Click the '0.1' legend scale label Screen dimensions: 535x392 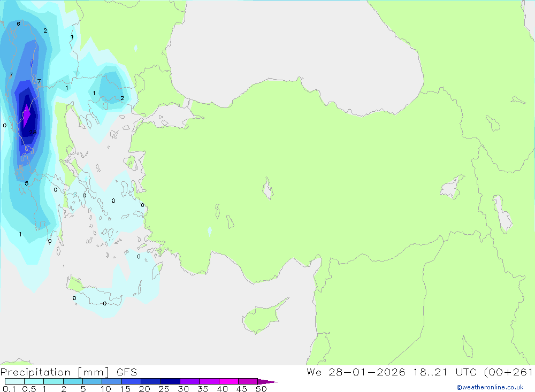9,389
